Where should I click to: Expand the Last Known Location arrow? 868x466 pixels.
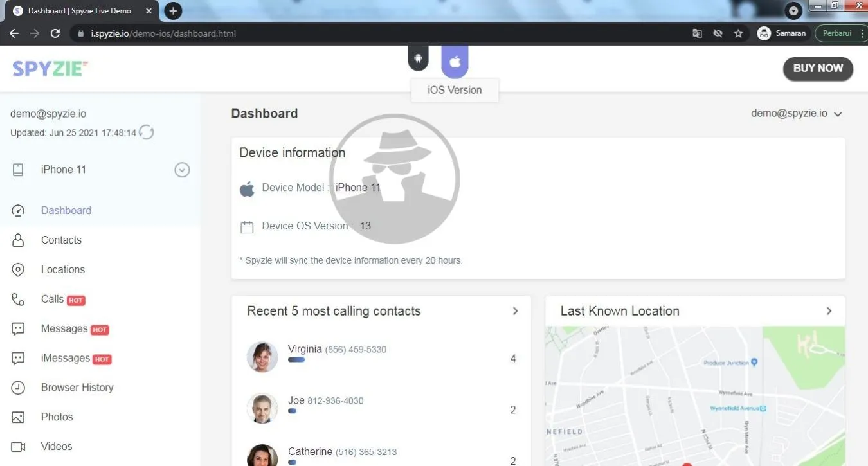[829, 311]
